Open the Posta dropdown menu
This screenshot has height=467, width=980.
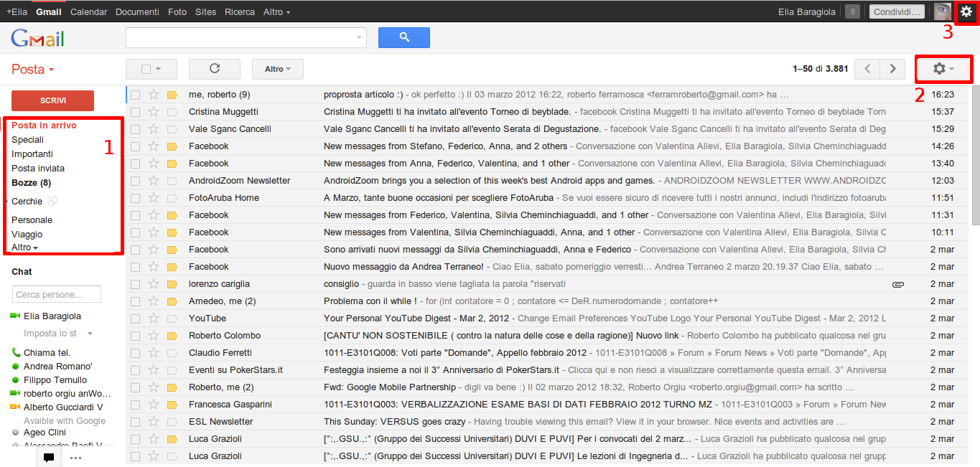(33, 70)
